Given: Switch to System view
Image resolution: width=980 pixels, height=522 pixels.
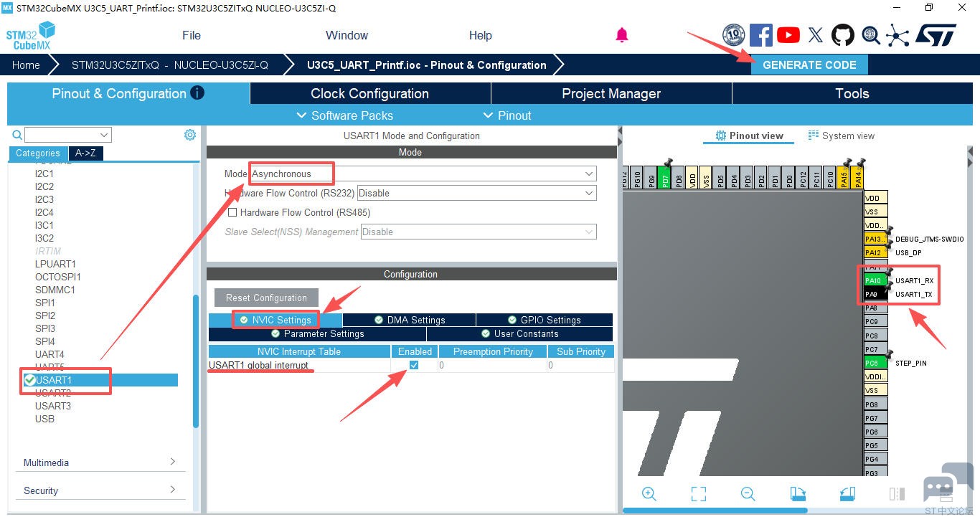Looking at the screenshot, I should tap(842, 136).
